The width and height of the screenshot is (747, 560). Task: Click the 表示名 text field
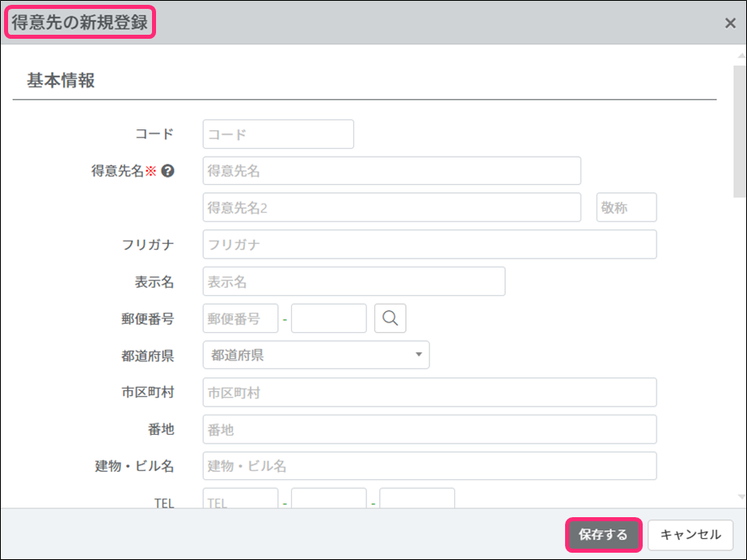pyautogui.click(x=353, y=281)
